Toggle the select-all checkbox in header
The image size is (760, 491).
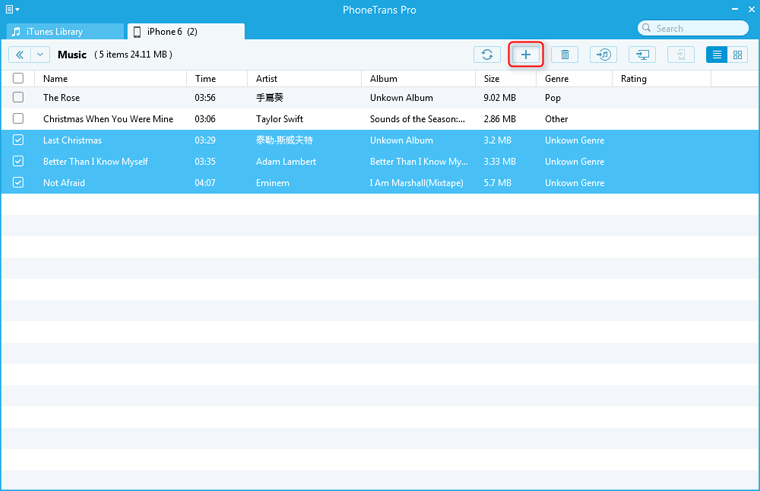click(18, 78)
